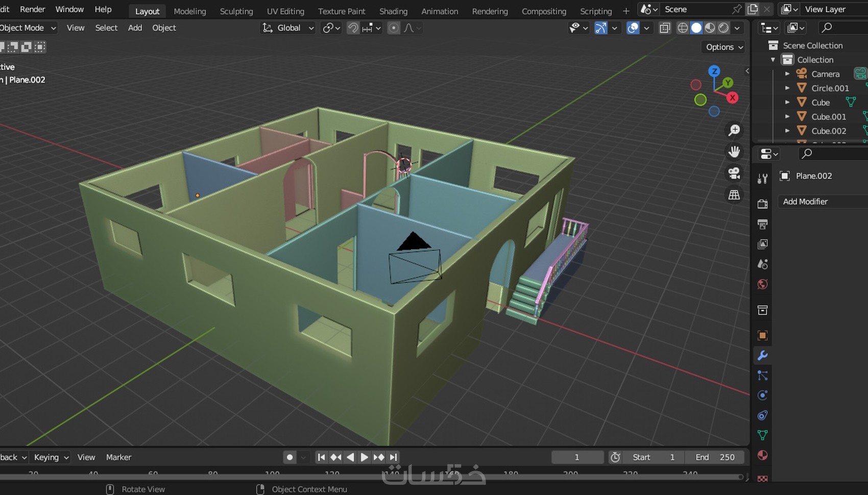868x495 pixels.
Task: Click the Play animation button
Action: click(364, 457)
